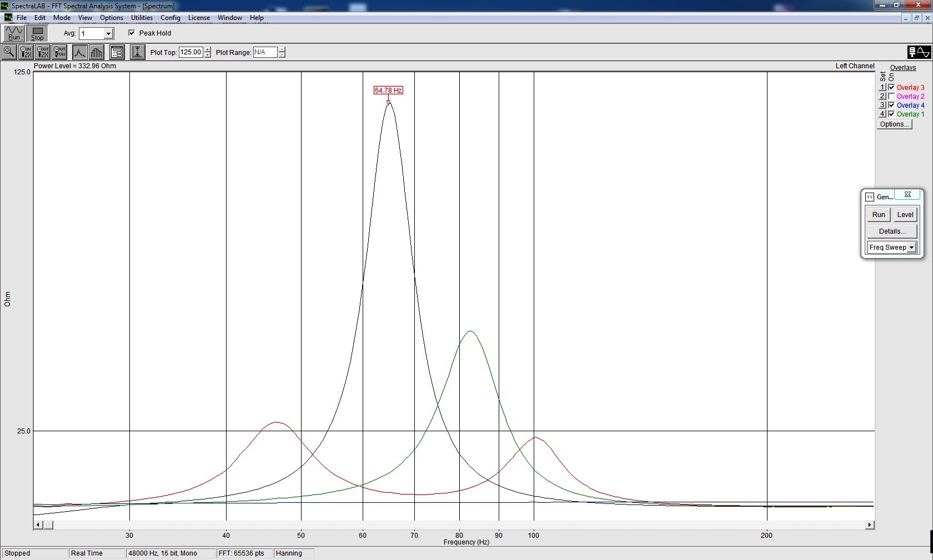
Task: Click the Run analyzer button
Action: [14, 33]
